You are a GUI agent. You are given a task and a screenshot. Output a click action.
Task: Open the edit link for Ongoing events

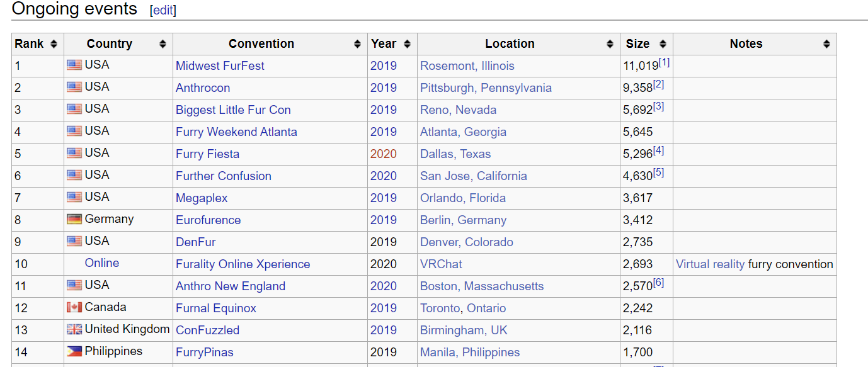click(163, 11)
